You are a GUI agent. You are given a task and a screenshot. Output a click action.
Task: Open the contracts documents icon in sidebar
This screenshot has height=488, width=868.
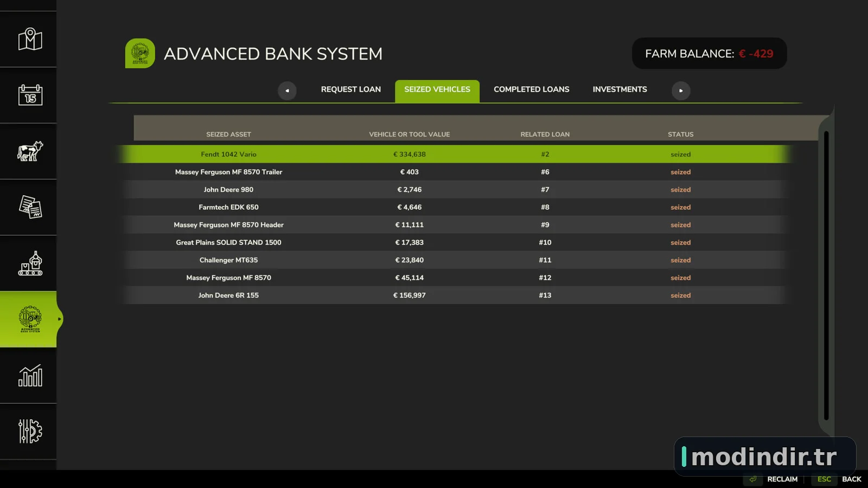point(30,207)
